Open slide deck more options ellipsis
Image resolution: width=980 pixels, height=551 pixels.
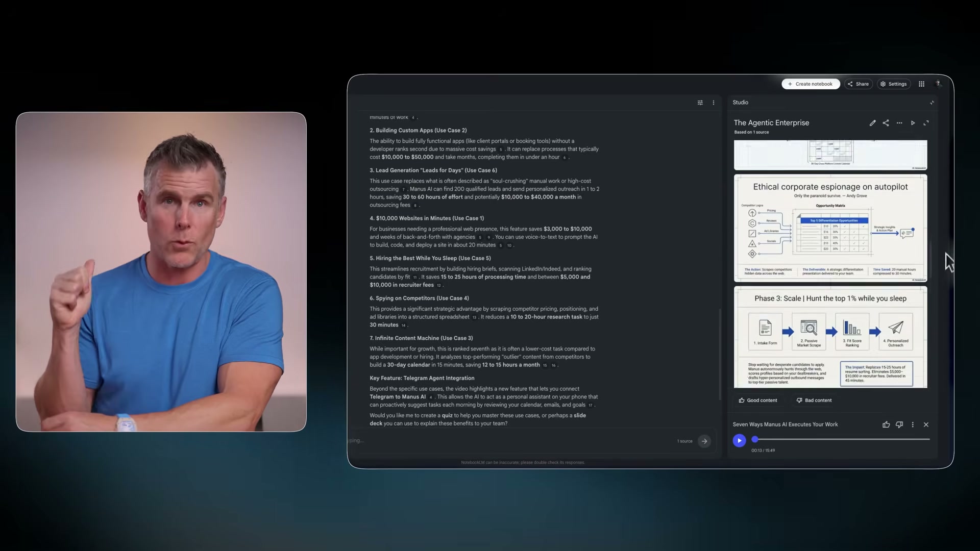[x=899, y=123]
